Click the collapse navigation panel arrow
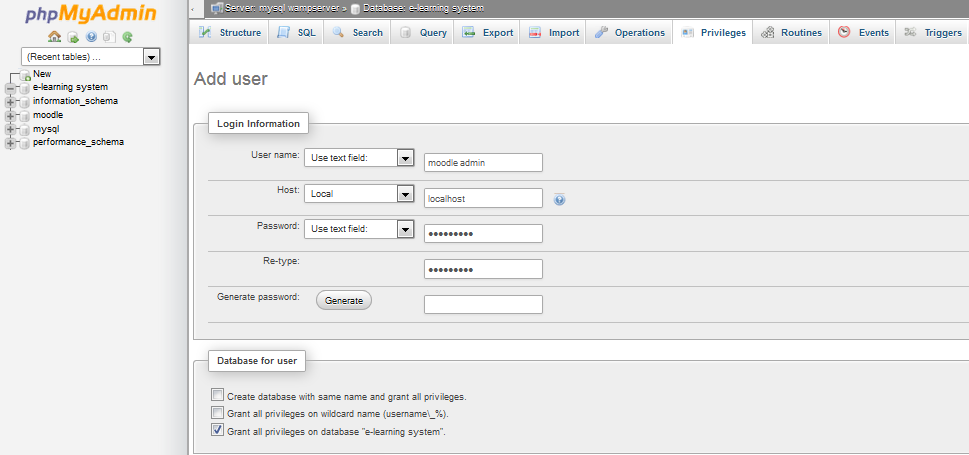Viewport: 969px width, 455px height. (193, 9)
